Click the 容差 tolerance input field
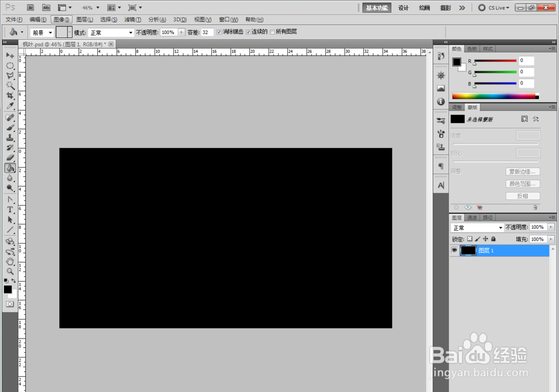Screen dimensions: 559x392 click(207, 32)
